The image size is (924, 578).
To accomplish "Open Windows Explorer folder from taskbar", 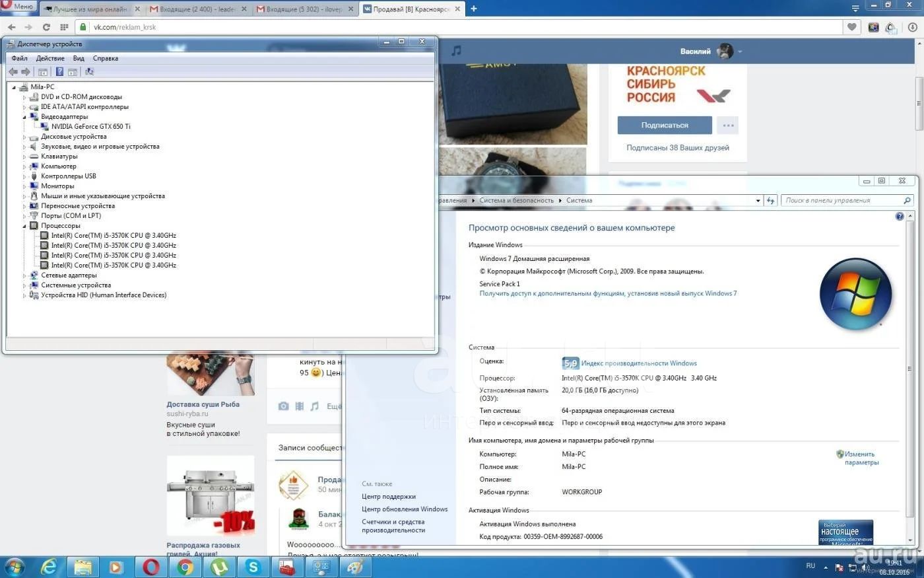I will pos(83,567).
